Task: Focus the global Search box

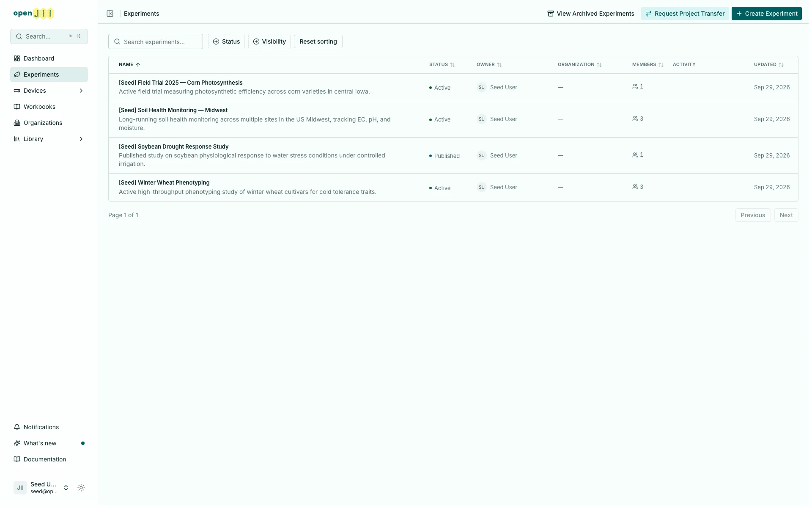Action: 49,36
